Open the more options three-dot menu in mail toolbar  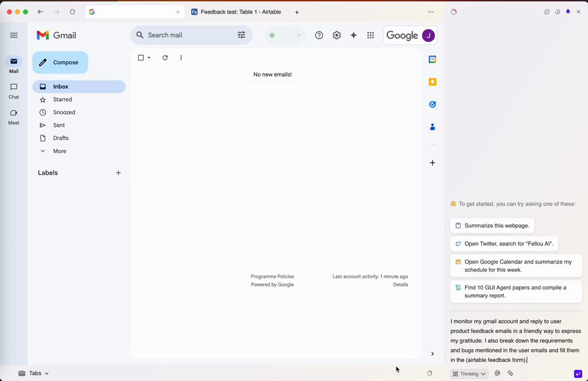click(x=181, y=58)
